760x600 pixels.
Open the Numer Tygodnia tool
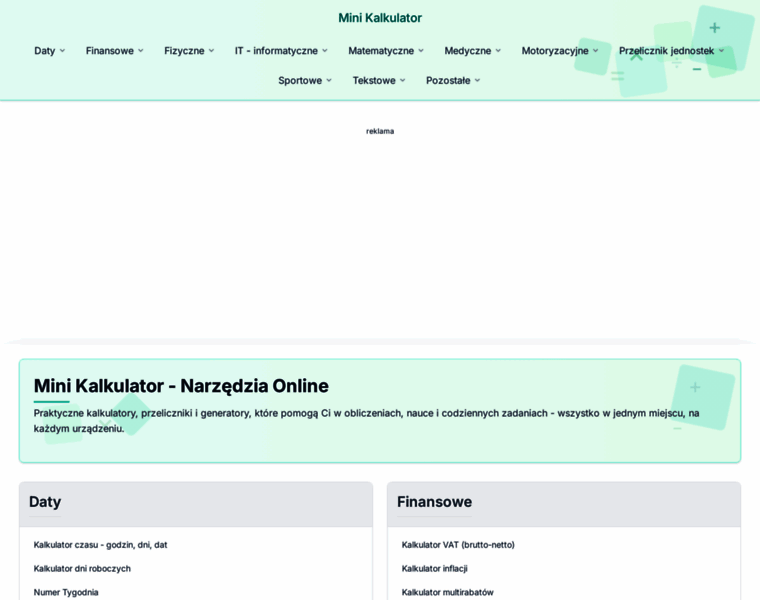pos(66,592)
